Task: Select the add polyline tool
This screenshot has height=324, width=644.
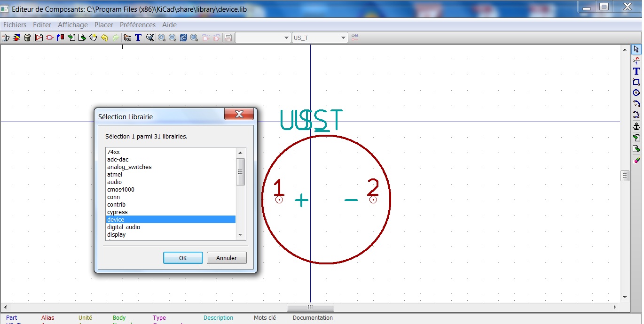Action: (x=636, y=115)
